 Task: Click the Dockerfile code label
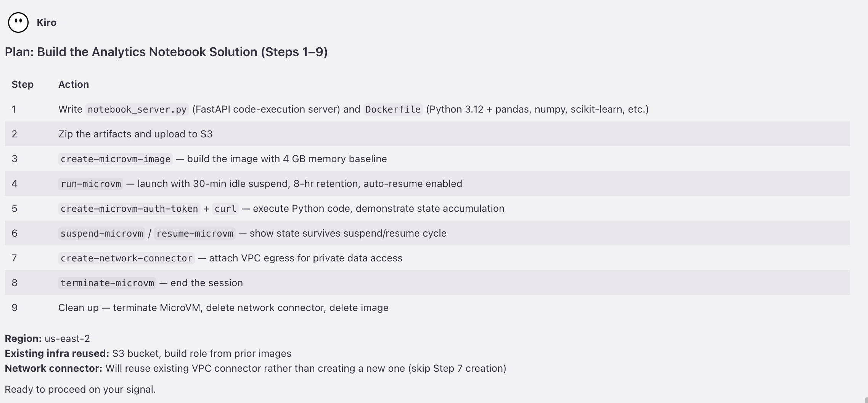pos(393,110)
